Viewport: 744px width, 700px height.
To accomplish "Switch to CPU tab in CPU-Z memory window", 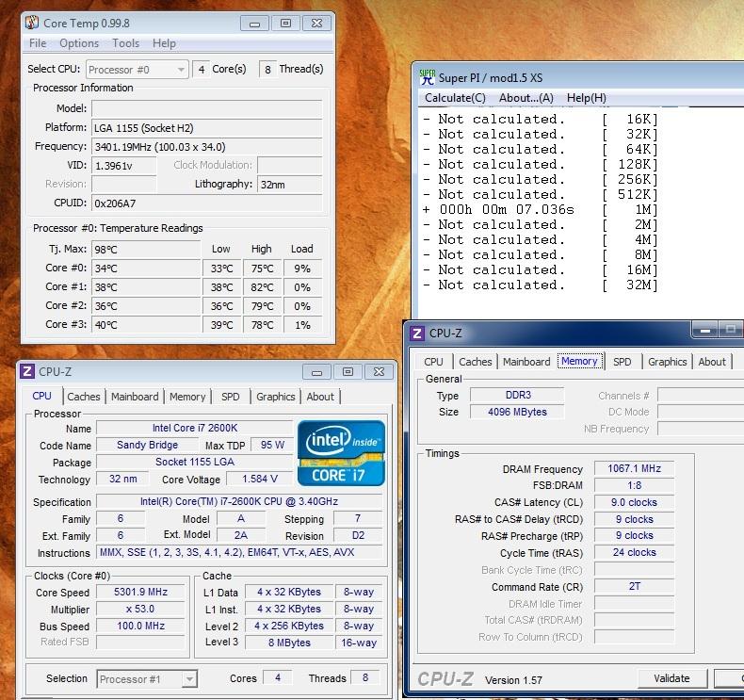I will (x=433, y=362).
